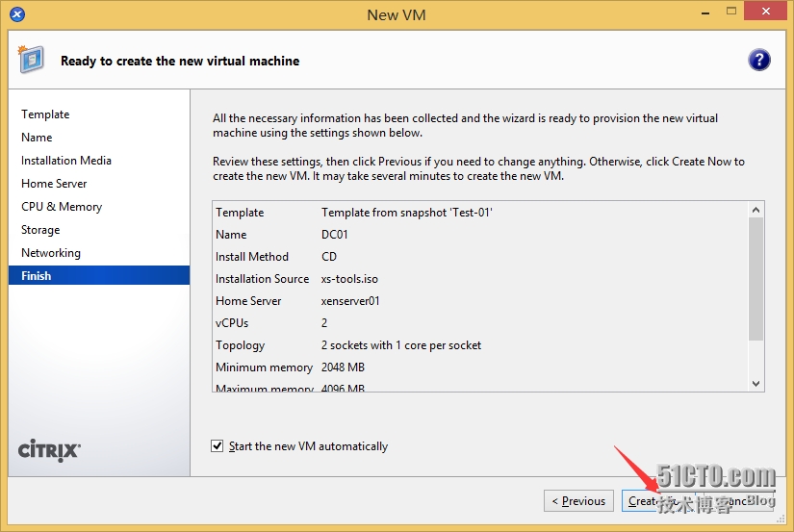Click the XenCenter title bar icon
794x532 pixels.
coord(16,14)
